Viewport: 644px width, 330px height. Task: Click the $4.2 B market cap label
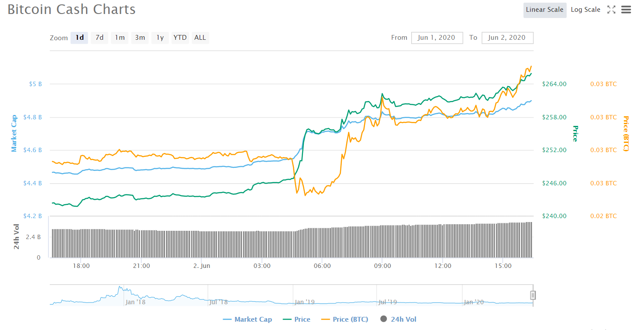[x=33, y=216]
